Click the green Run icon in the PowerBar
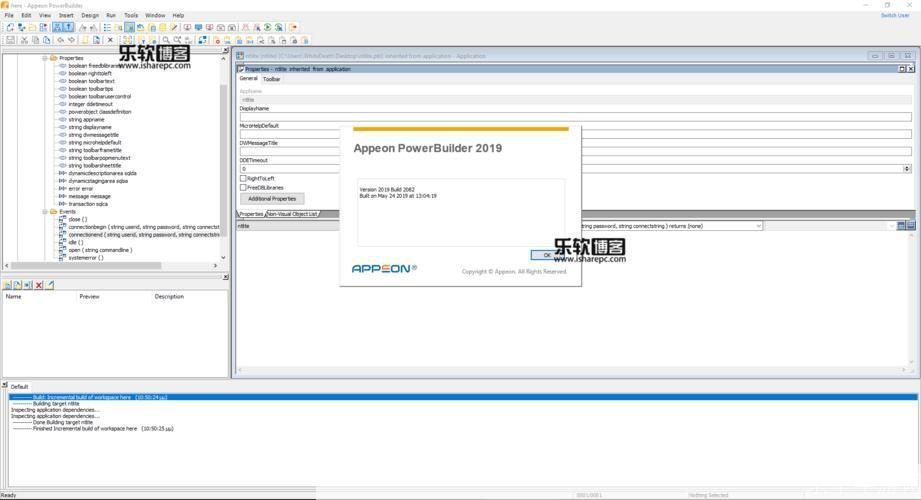The width and height of the screenshot is (921, 500). pos(268,27)
